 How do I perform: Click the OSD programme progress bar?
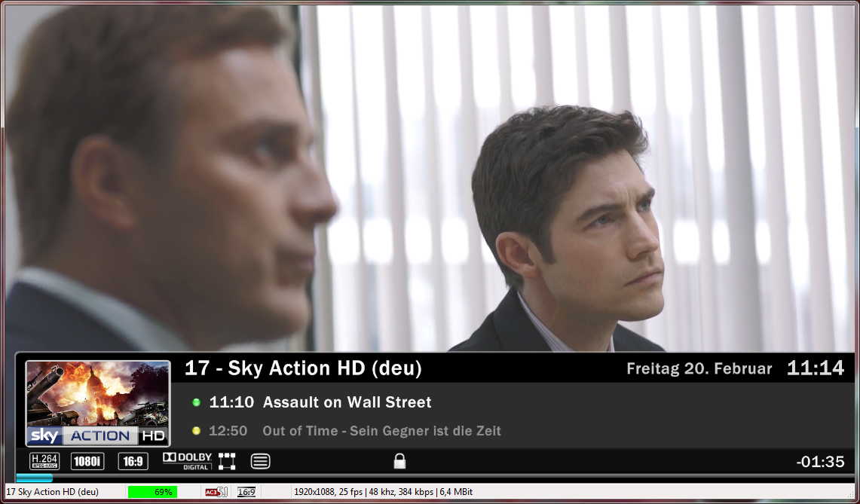[434, 478]
